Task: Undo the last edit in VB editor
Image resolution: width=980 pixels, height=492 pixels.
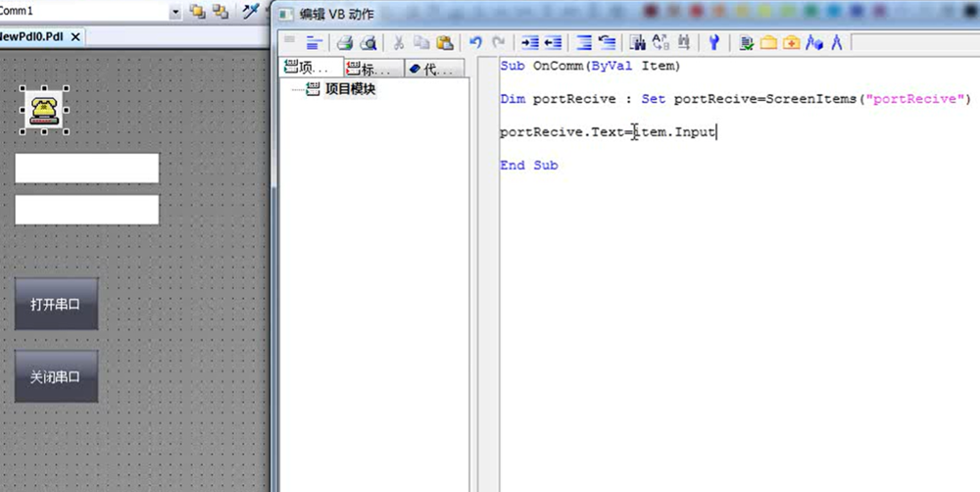Action: [475, 42]
